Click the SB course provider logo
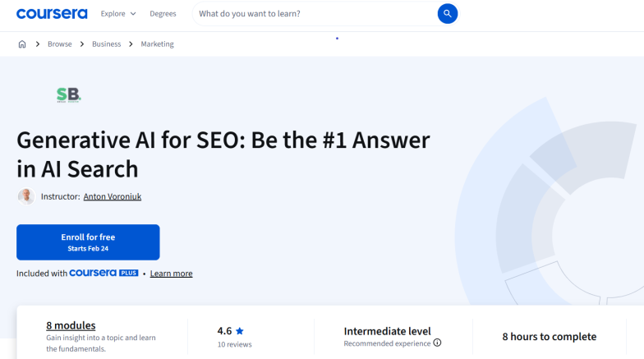The width and height of the screenshot is (644, 359). (68, 95)
